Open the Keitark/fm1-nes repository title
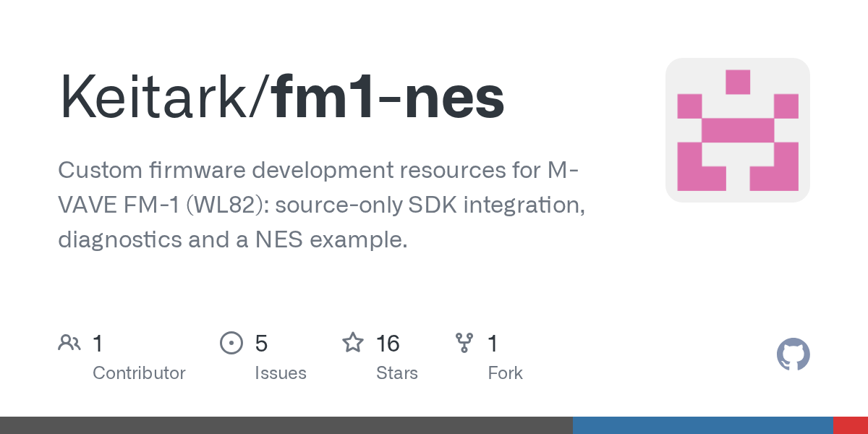 (x=281, y=98)
